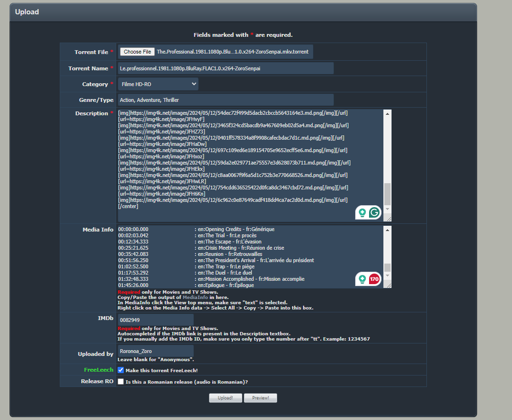
Task: Uncheck the Make this torrent FreeLeech checkbox
Action: click(120, 370)
